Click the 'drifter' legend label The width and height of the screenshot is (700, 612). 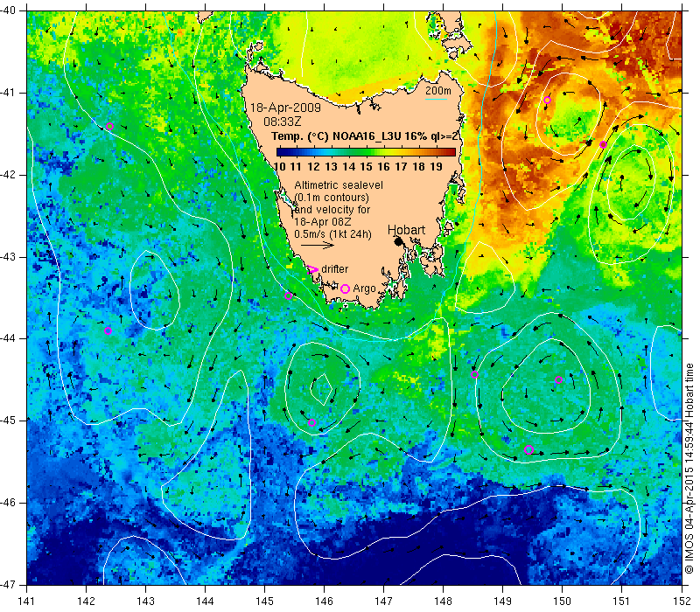point(335,269)
